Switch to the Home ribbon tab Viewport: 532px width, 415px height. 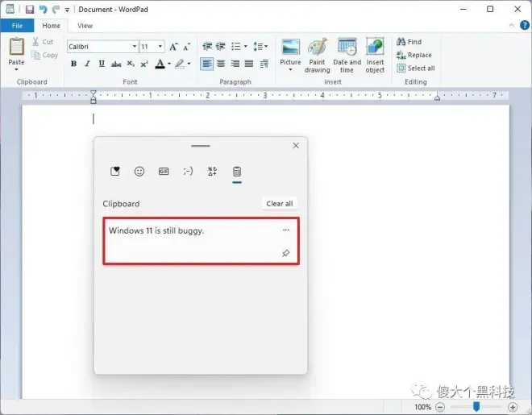click(x=52, y=26)
